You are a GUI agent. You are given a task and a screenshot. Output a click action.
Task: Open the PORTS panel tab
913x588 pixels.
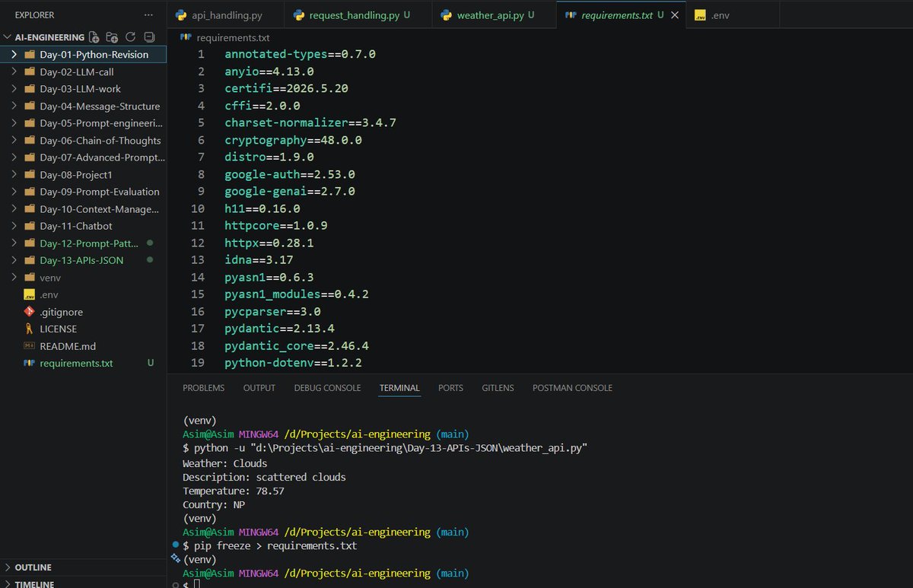tap(450, 388)
